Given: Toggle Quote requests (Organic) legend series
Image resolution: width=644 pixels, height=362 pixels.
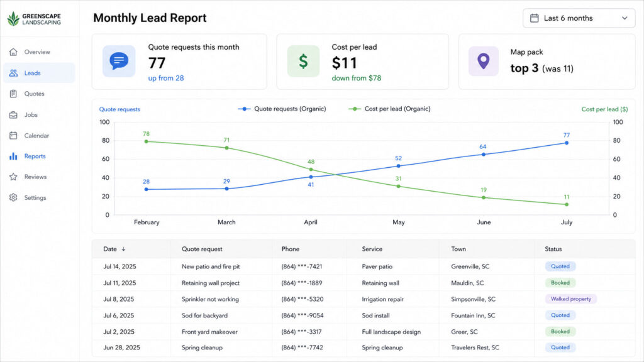Looking at the screenshot, I should coord(282,109).
